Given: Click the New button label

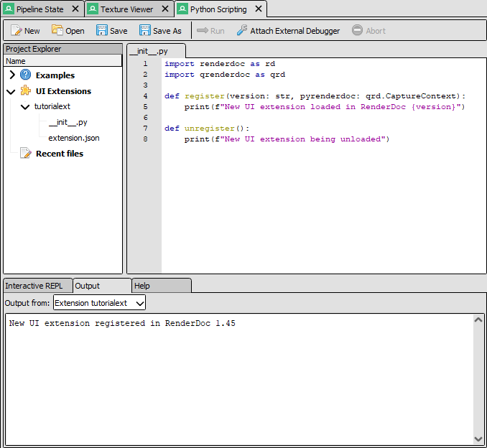Looking at the screenshot, I should (32, 31).
